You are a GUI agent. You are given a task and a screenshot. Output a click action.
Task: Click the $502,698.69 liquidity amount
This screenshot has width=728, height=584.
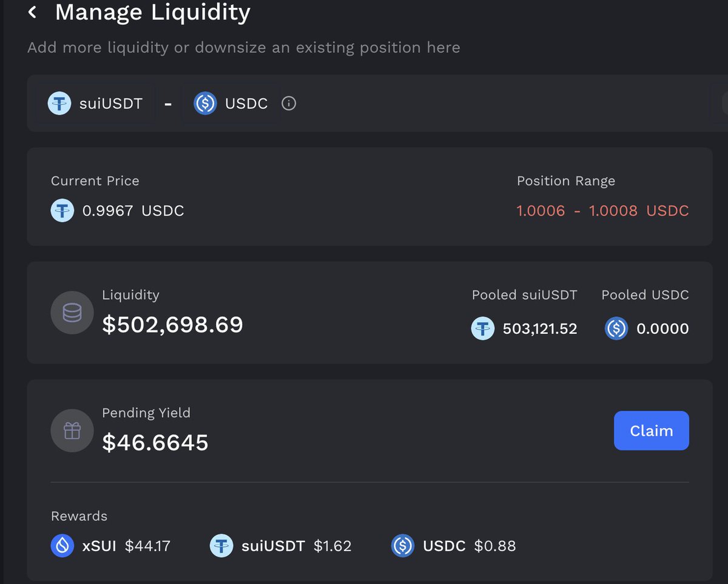point(172,325)
